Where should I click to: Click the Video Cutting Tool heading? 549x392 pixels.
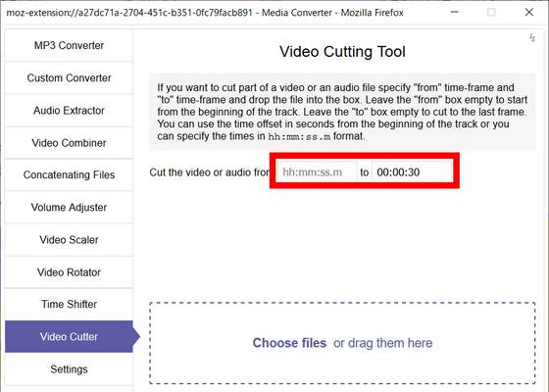tap(342, 52)
